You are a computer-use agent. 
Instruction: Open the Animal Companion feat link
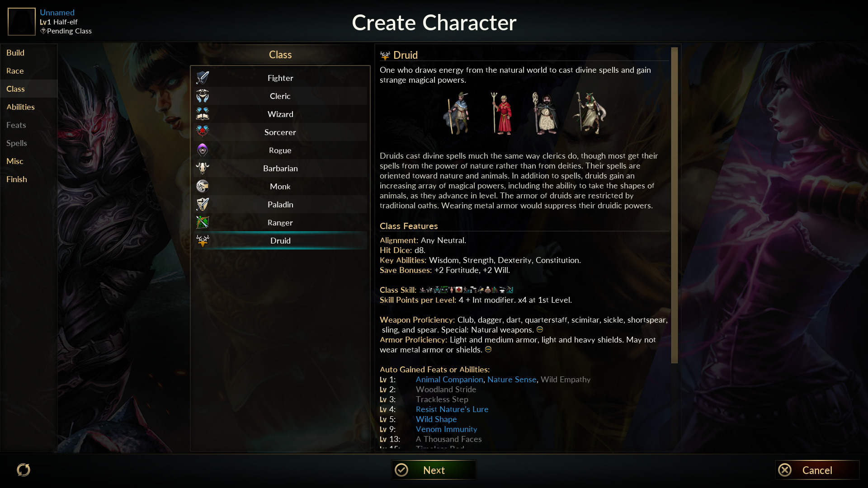point(449,380)
